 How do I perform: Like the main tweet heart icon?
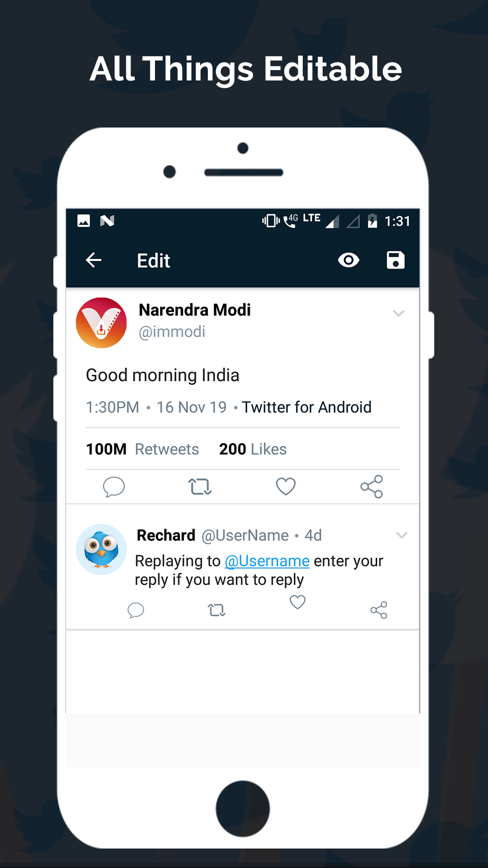pos(286,486)
